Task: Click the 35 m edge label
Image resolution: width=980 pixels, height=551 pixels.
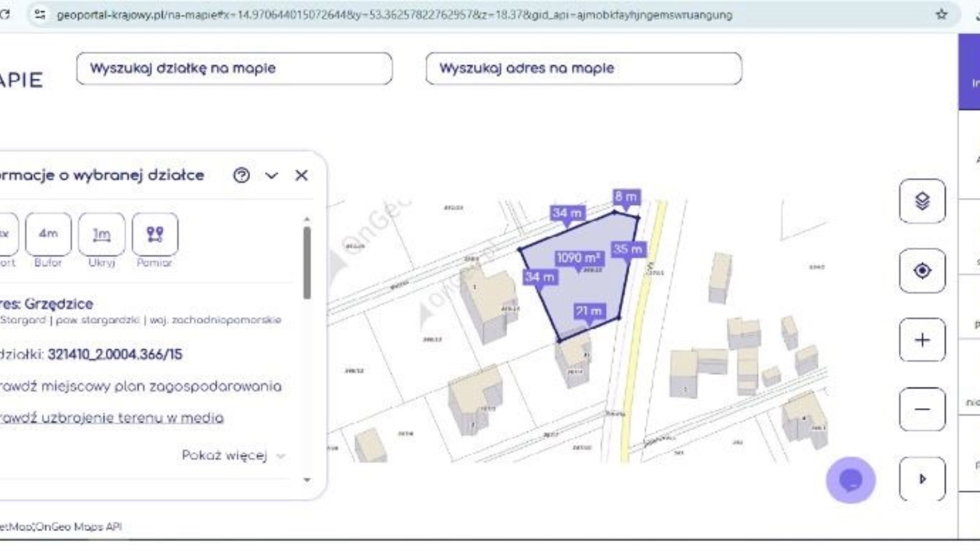Action: pos(628,249)
